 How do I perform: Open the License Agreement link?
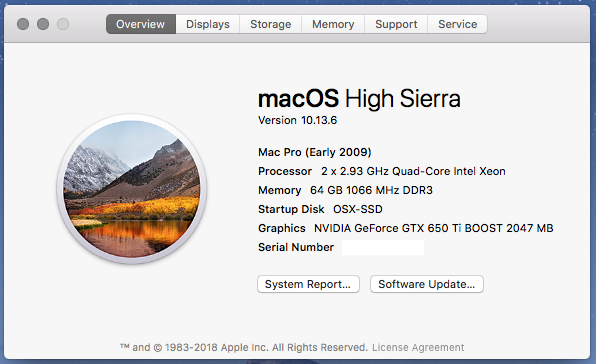(x=418, y=347)
